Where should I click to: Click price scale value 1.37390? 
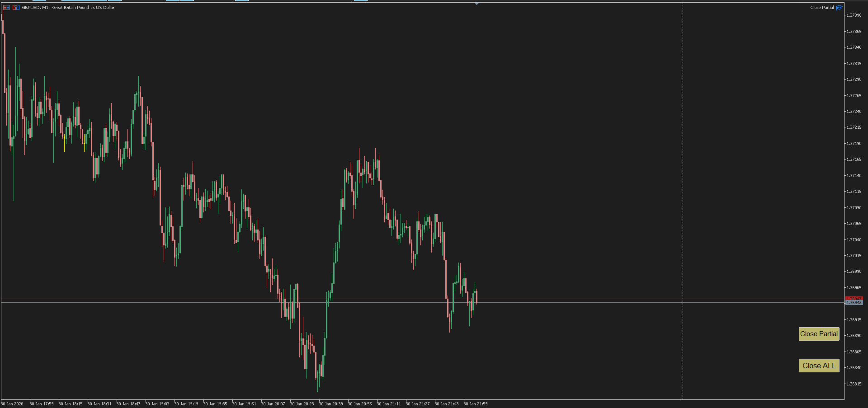(x=854, y=15)
